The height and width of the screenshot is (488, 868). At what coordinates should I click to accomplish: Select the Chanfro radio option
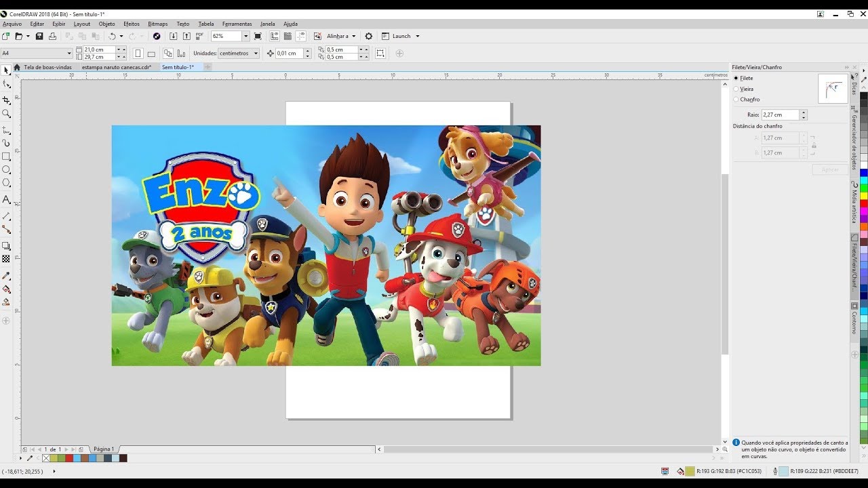[x=736, y=100]
